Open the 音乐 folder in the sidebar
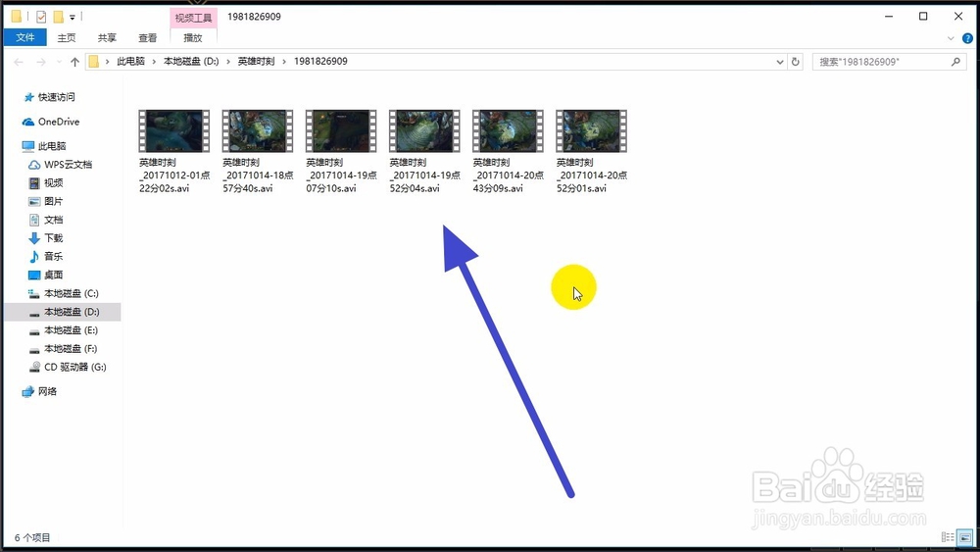The height and width of the screenshot is (552, 980). point(46,256)
